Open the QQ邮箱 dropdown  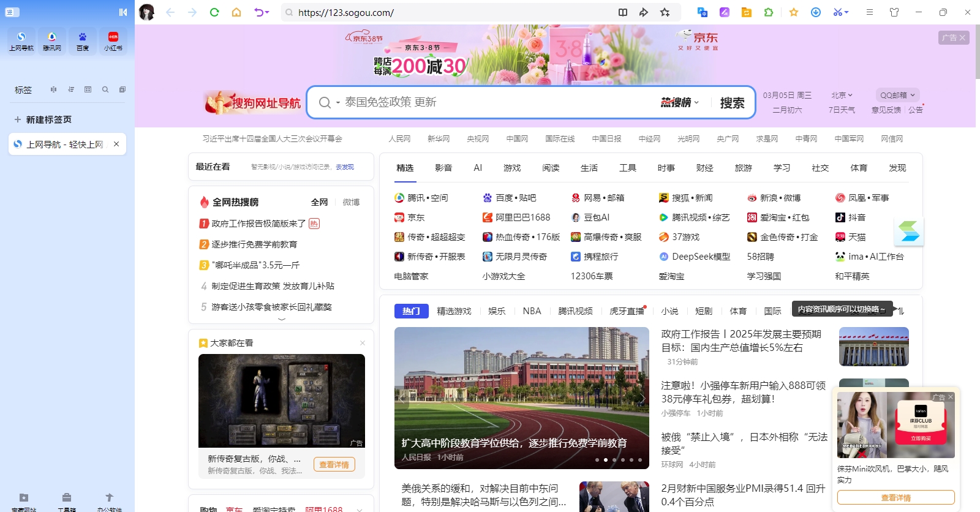[897, 96]
